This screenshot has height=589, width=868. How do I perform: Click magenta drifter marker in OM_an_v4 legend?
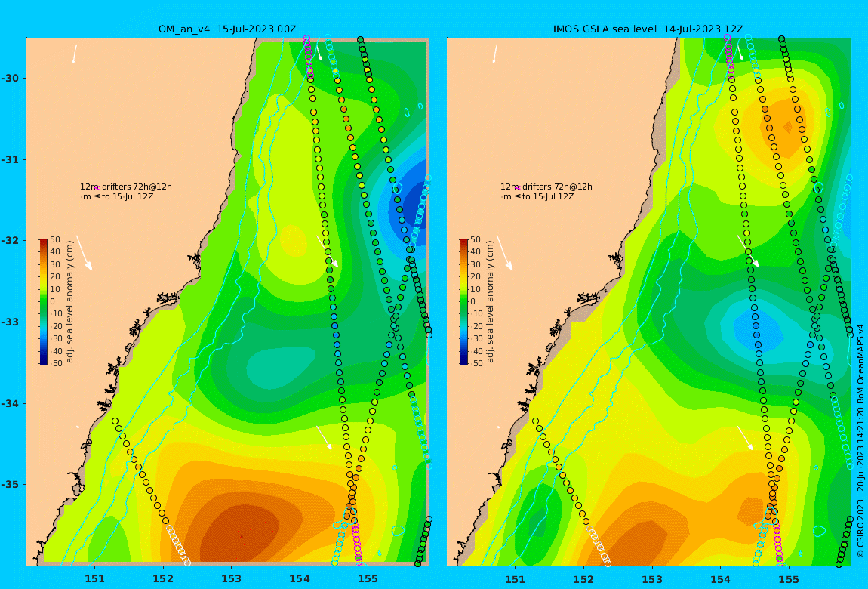coord(97,187)
